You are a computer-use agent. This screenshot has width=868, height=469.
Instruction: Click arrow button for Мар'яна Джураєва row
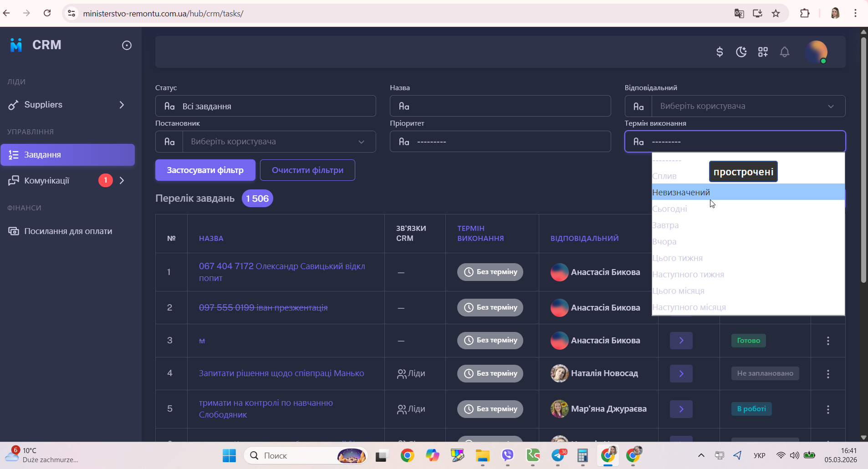coord(681,409)
